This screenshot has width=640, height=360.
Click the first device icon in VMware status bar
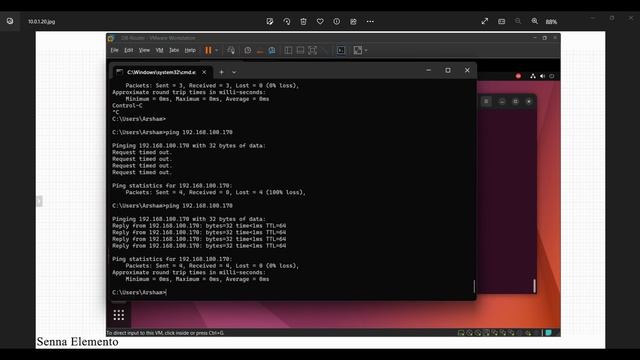461,333
